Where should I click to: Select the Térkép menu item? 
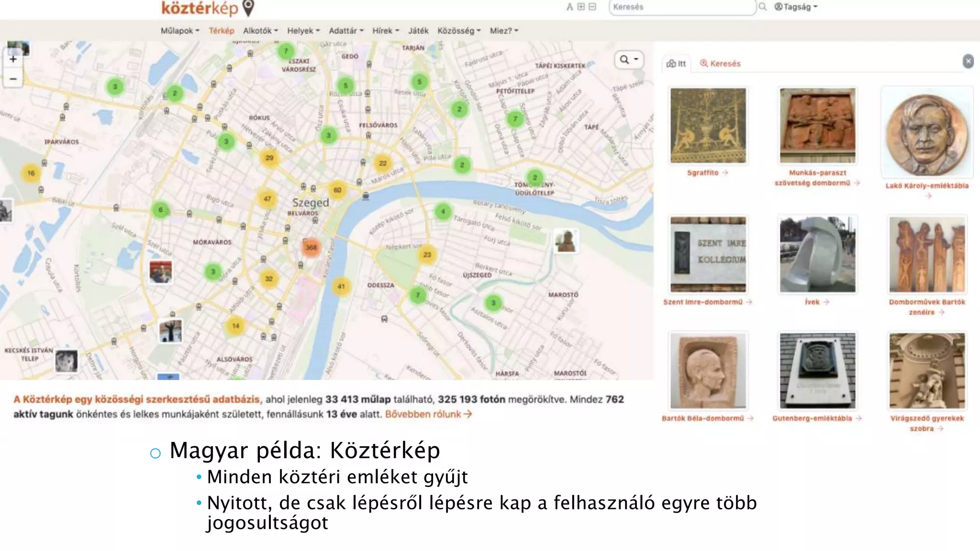[x=222, y=31]
